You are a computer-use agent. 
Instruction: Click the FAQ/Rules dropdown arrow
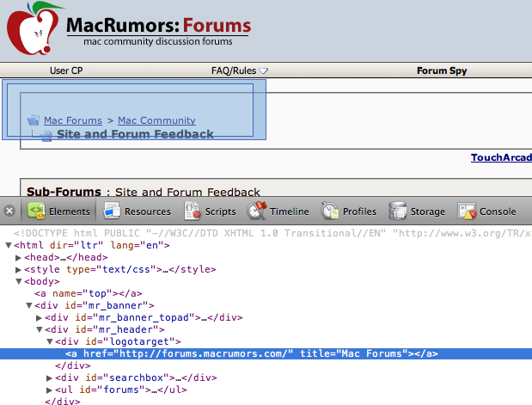(263, 71)
